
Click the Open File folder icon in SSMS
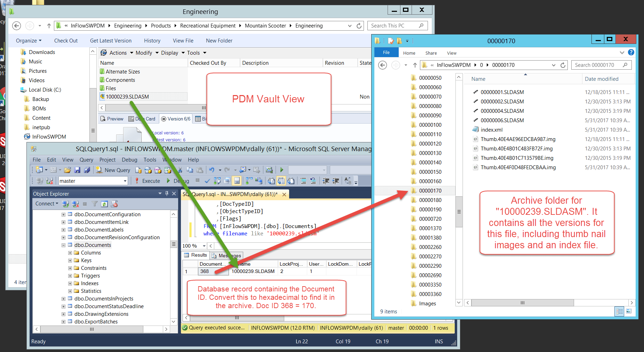67,170
